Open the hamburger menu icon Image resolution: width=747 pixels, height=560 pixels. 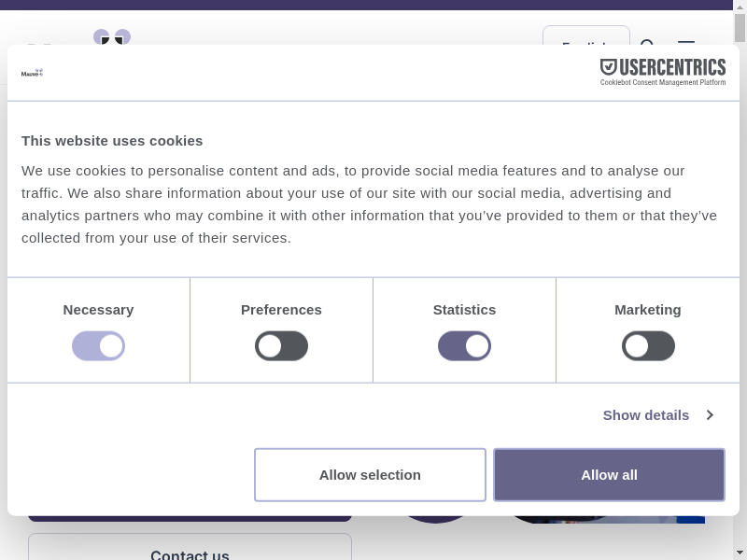pyautogui.click(x=686, y=41)
